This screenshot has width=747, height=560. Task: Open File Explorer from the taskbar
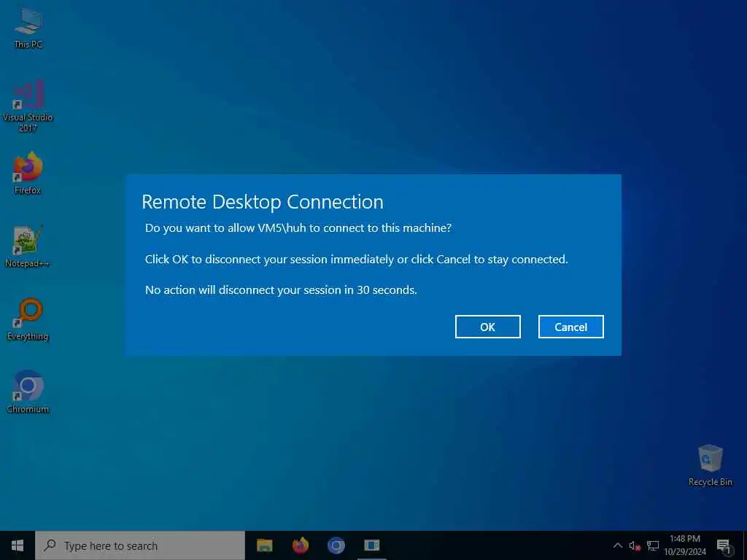(x=264, y=545)
